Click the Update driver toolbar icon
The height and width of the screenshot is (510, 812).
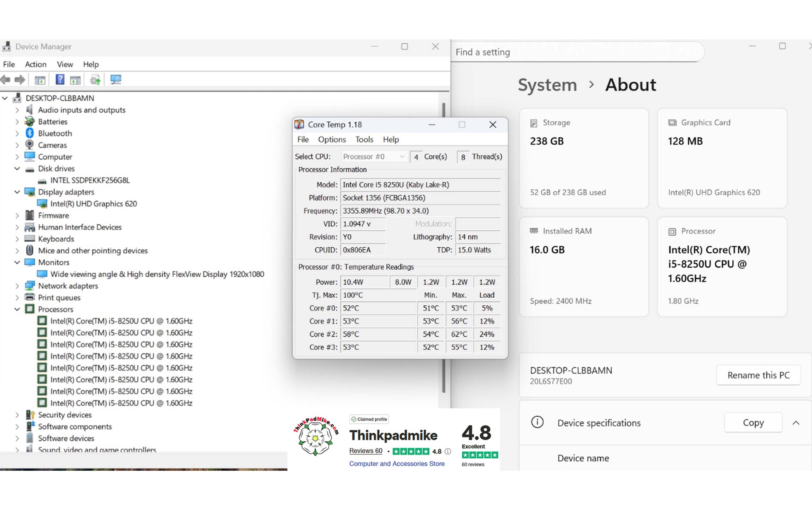click(x=95, y=80)
